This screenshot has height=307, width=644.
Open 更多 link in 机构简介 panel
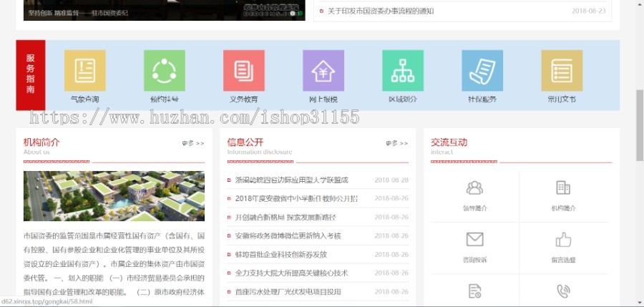193,143
